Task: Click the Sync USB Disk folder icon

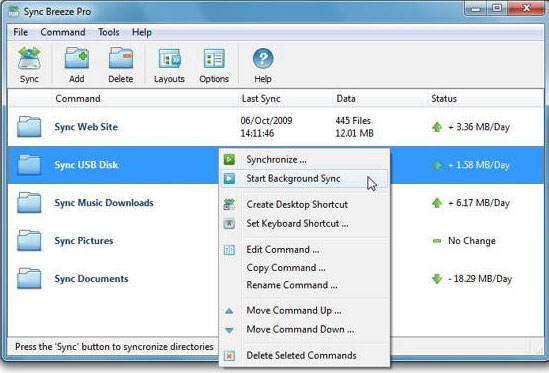Action: (x=29, y=164)
